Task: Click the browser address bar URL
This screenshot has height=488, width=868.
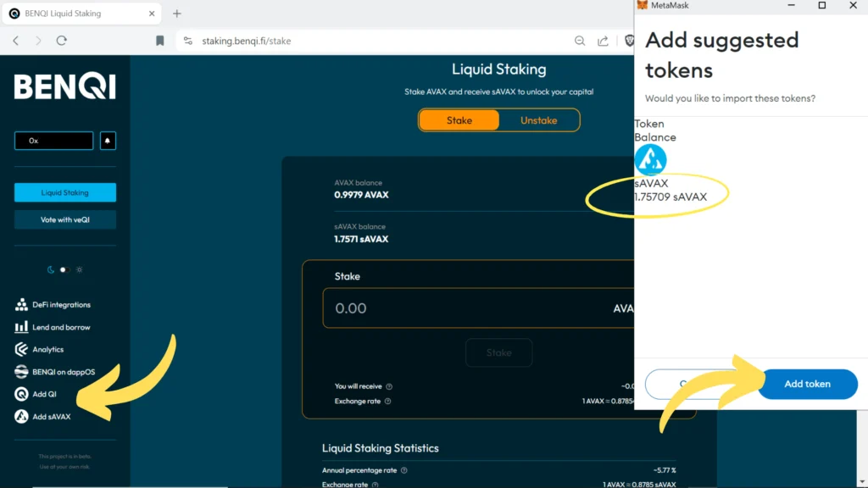Action: [247, 41]
